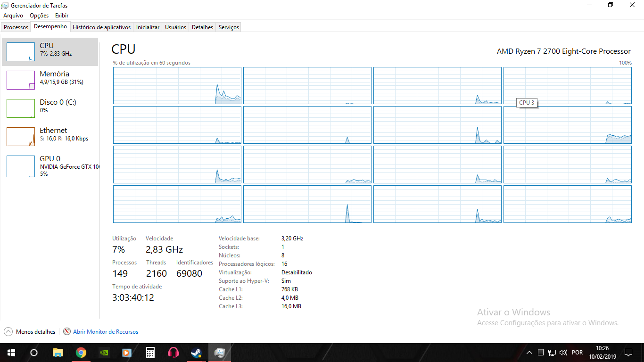Collapse view with Menos detalhes

[30, 332]
